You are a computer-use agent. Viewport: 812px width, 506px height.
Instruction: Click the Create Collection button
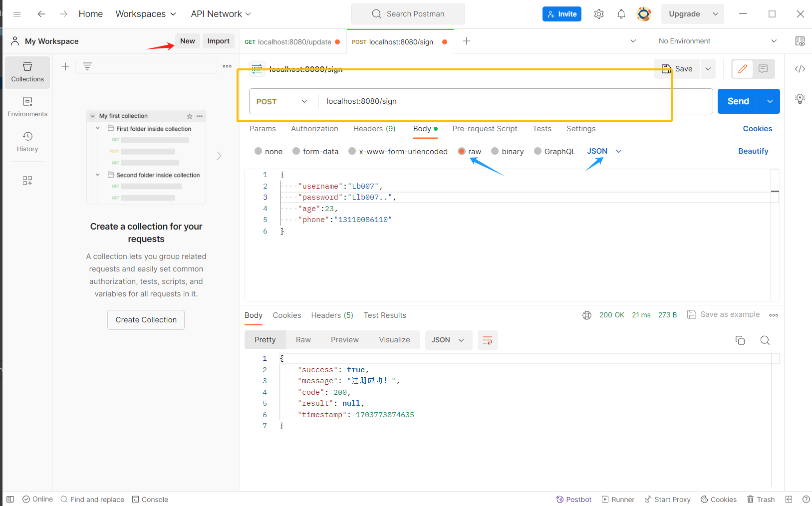(x=146, y=320)
